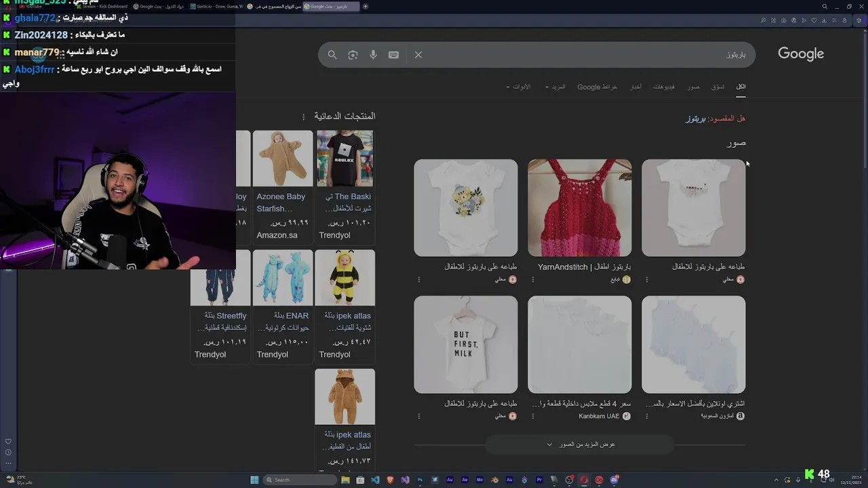
Task: Switch to the فيديوهات videos tab
Action: [x=664, y=87]
